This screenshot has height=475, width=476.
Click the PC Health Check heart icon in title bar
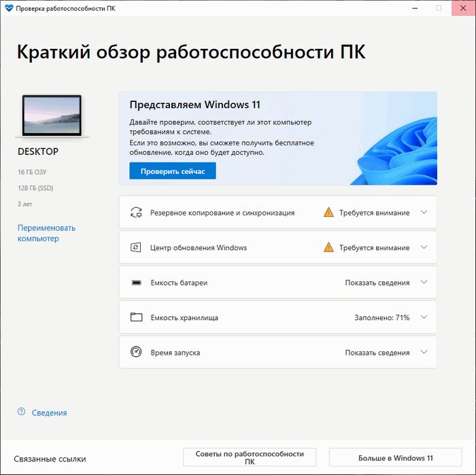tap(9, 8)
